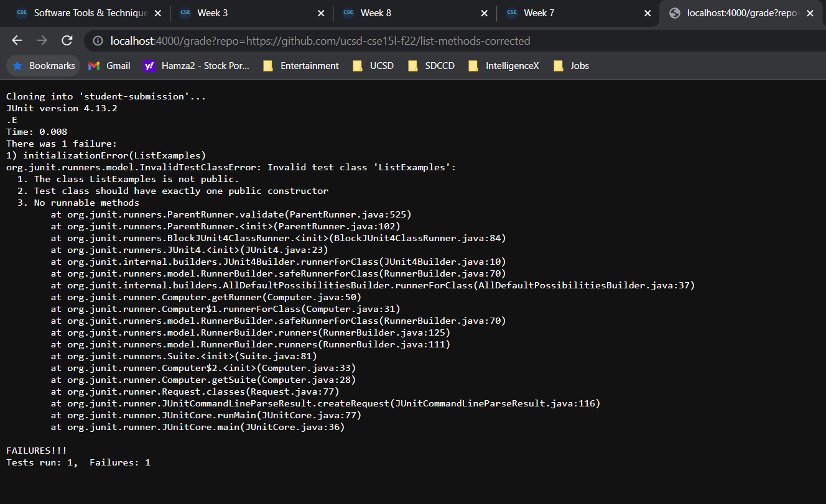Go back to the previous page

(x=17, y=40)
